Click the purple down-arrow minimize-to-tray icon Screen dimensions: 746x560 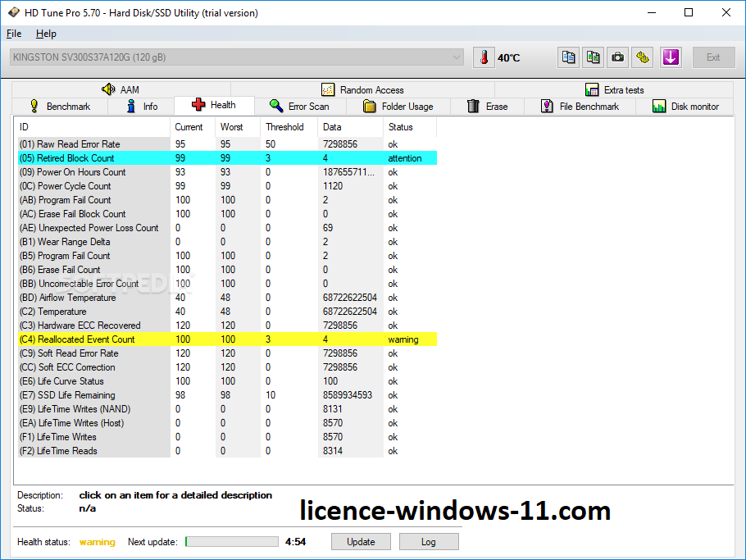pyautogui.click(x=671, y=57)
